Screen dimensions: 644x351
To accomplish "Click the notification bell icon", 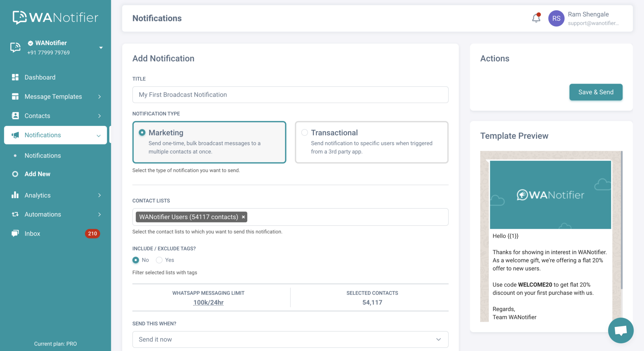I will pyautogui.click(x=536, y=18).
